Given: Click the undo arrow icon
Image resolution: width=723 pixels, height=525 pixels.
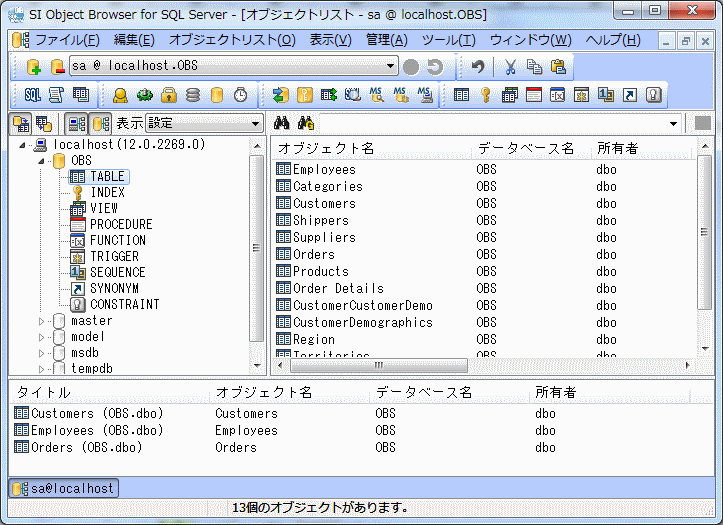Looking at the screenshot, I should point(479,67).
